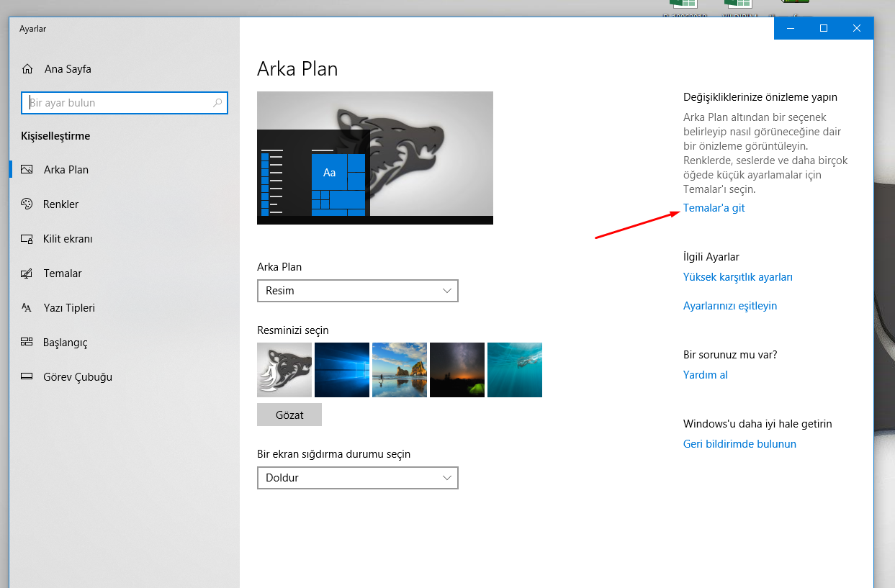The width and height of the screenshot is (895, 588).
Task: Open 'Yüksek karşıtlık ayarları' link
Action: point(737,277)
